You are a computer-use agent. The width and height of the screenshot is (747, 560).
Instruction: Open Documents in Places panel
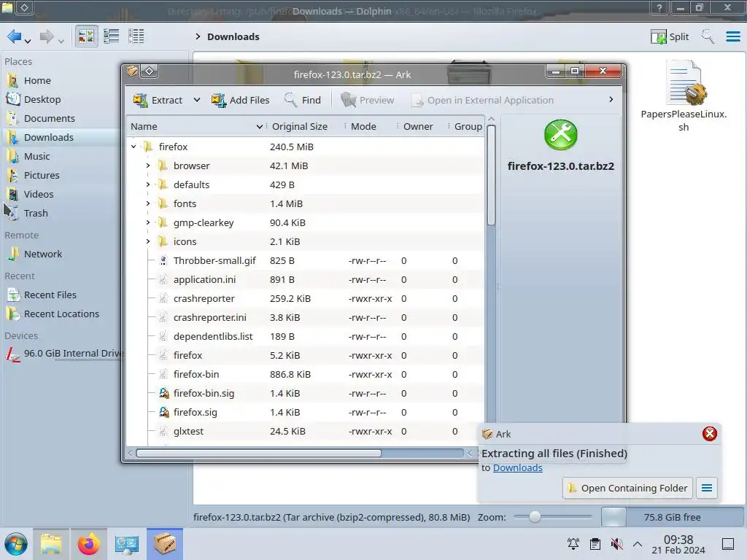(49, 119)
